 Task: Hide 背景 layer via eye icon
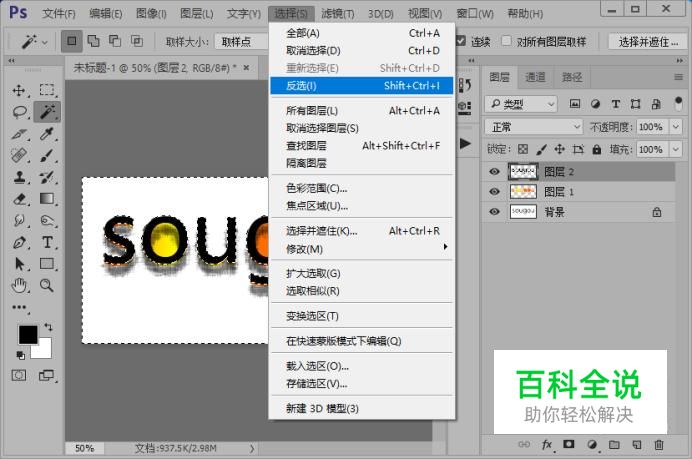(x=494, y=212)
